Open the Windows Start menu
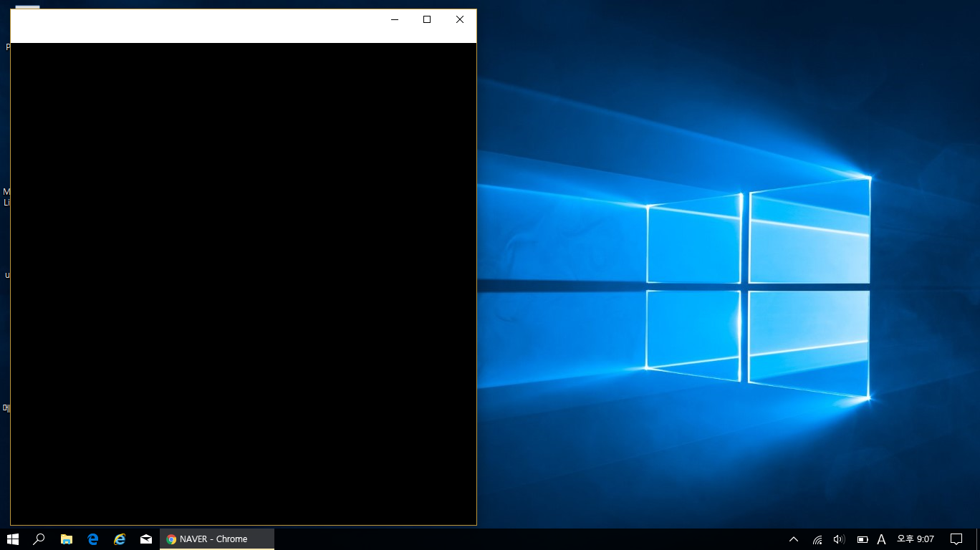980x550 pixels. pyautogui.click(x=13, y=539)
